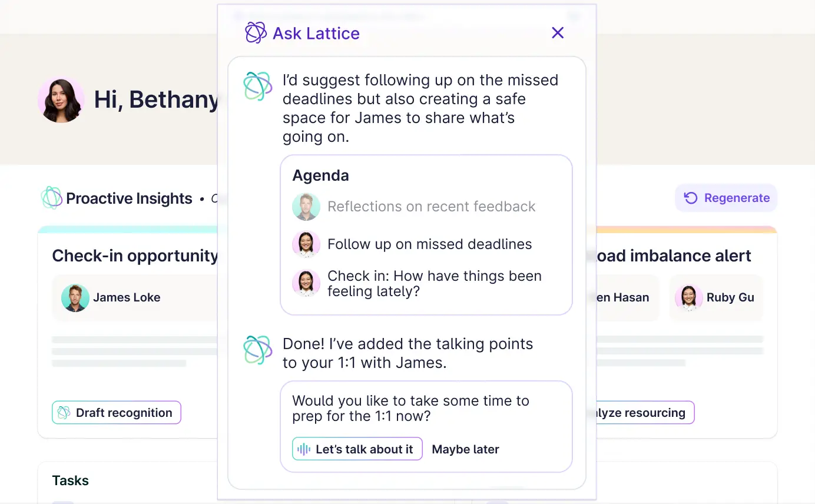Close the Ask Lattice dialog
Screen dimensions: 815x504
[557, 33]
